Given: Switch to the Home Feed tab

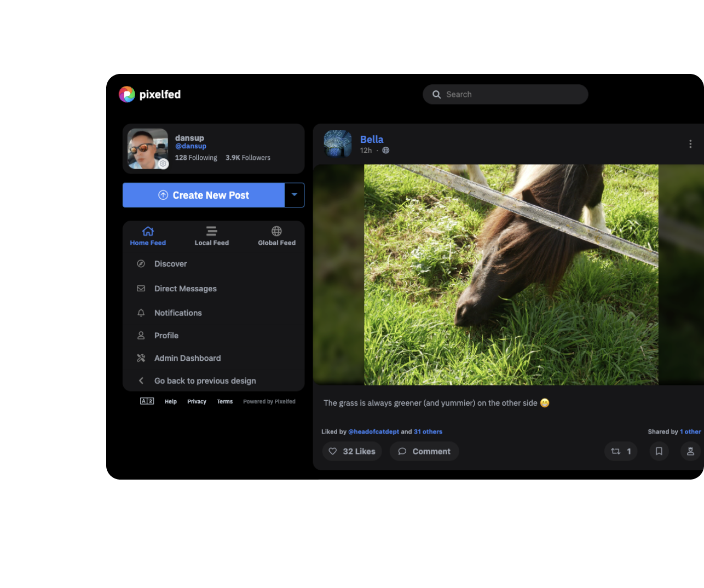Looking at the screenshot, I should point(148,236).
